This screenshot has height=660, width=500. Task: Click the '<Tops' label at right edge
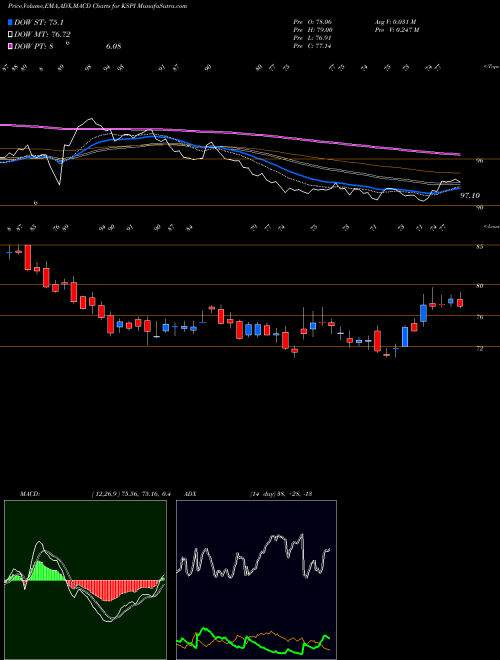coord(491,67)
